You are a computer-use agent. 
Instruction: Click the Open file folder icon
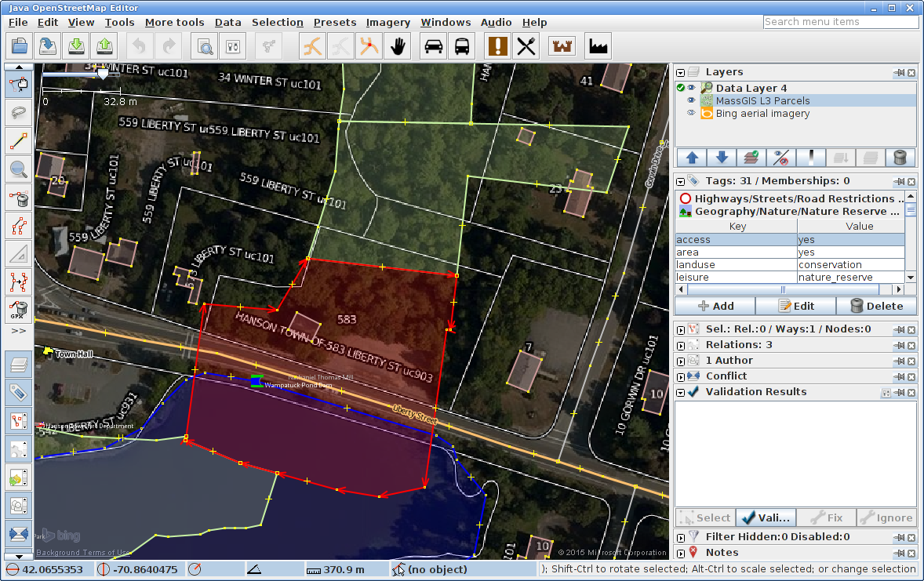(19, 46)
